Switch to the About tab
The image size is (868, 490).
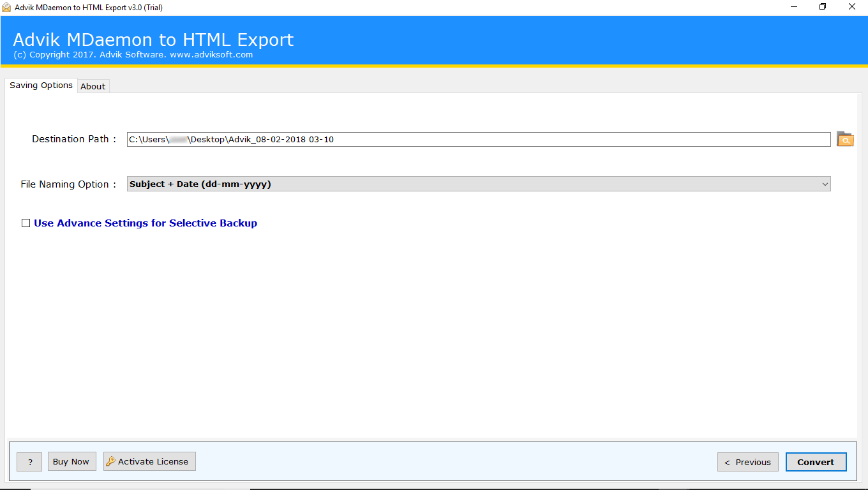pyautogui.click(x=93, y=86)
